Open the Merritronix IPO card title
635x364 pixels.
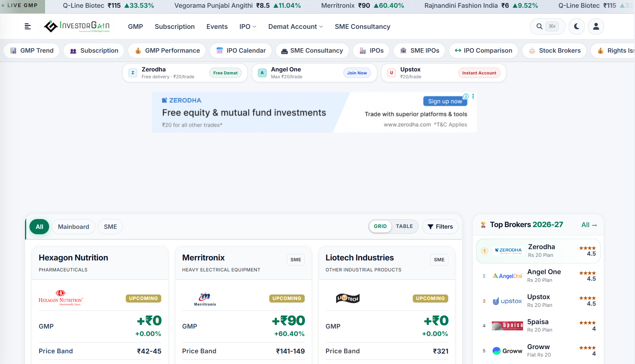pos(203,258)
